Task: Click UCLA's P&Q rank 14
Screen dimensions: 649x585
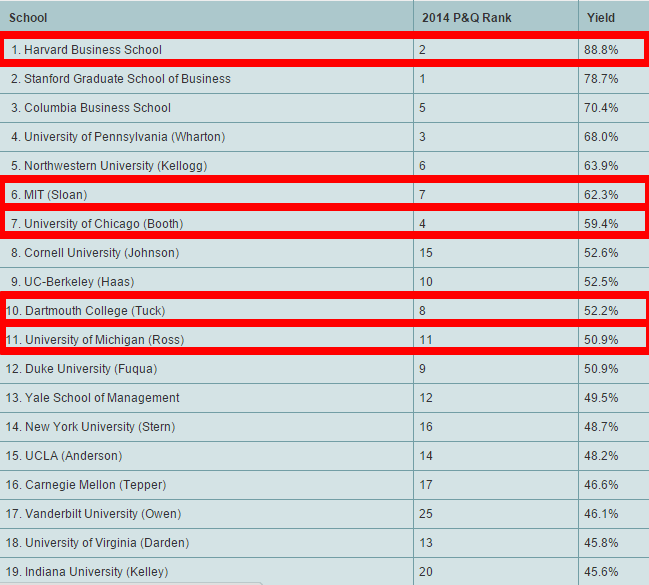Action: tap(426, 455)
